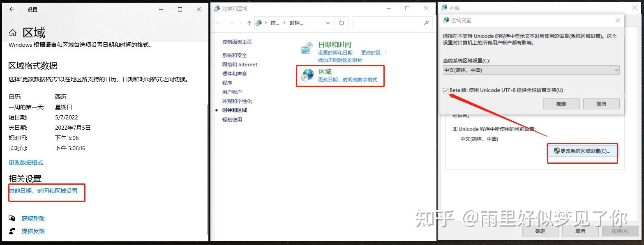Click the search magnifier icon in Control Panel
Viewport: 644px width, 245px height.
(427, 23)
